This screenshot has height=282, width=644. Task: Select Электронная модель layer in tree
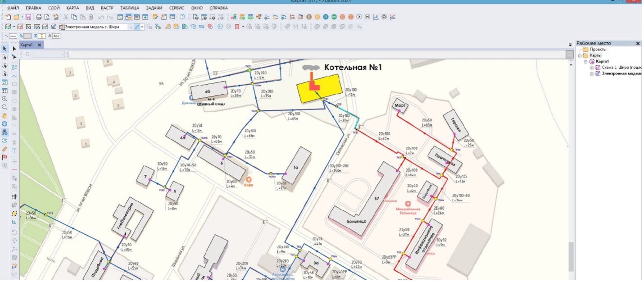[621, 74]
